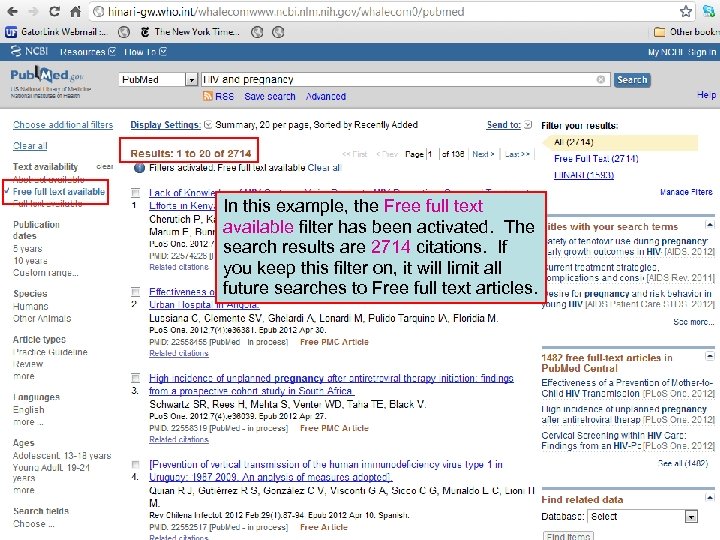Filter species to Humans
Image resolution: width=720 pixels, height=540 pixels.
tap(30, 306)
